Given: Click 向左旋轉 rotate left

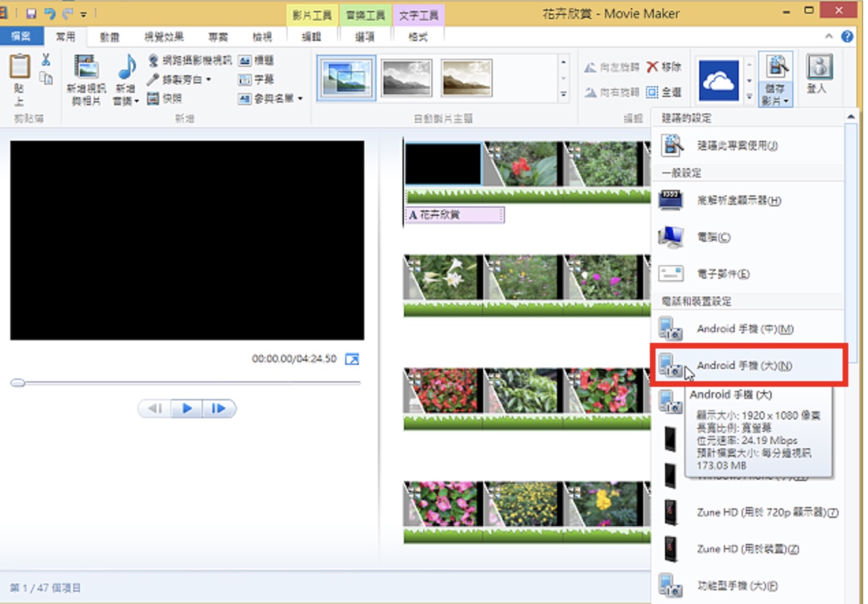Looking at the screenshot, I should pyautogui.click(x=612, y=67).
